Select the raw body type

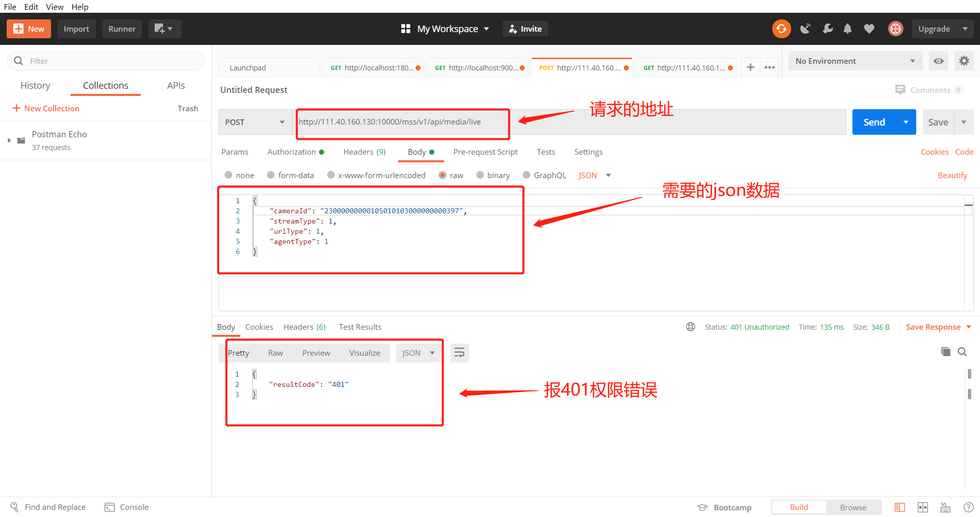(x=443, y=175)
